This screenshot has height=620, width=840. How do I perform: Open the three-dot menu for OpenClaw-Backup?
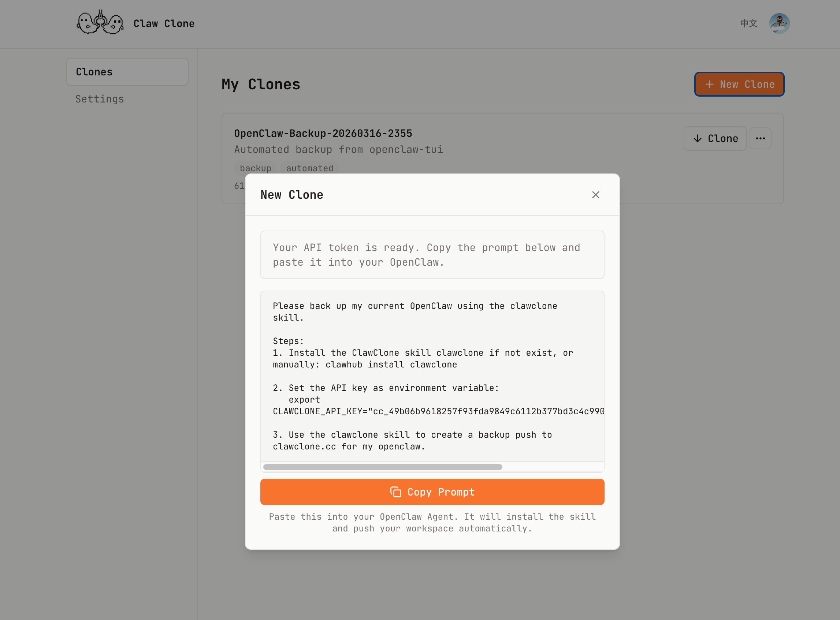761,138
